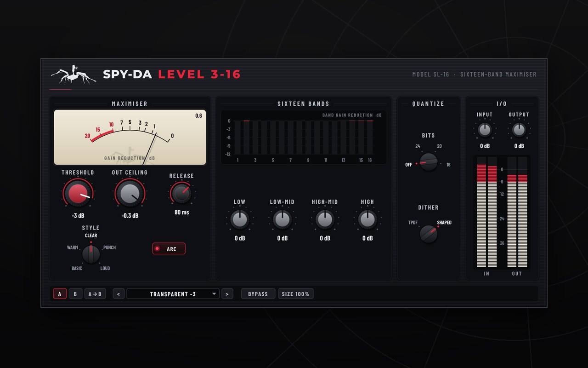Click the 80 ms release value

pyautogui.click(x=181, y=212)
